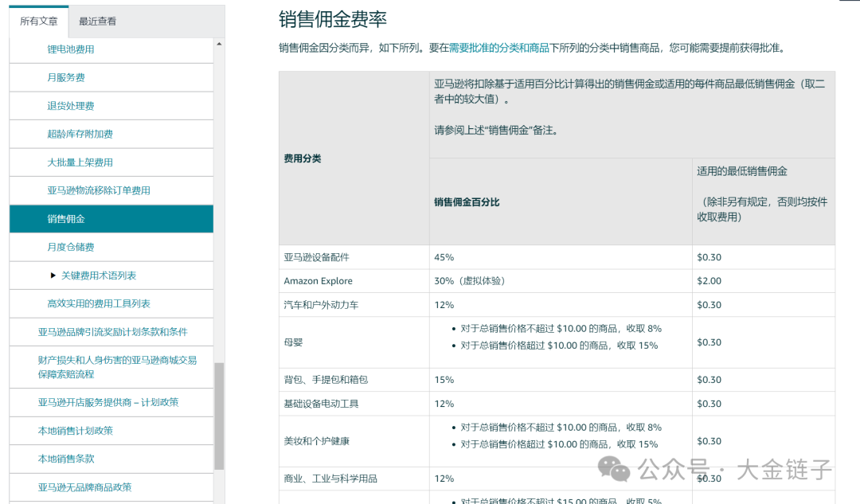
Task: Switch to the 最近查看 tab
Action: (x=96, y=21)
